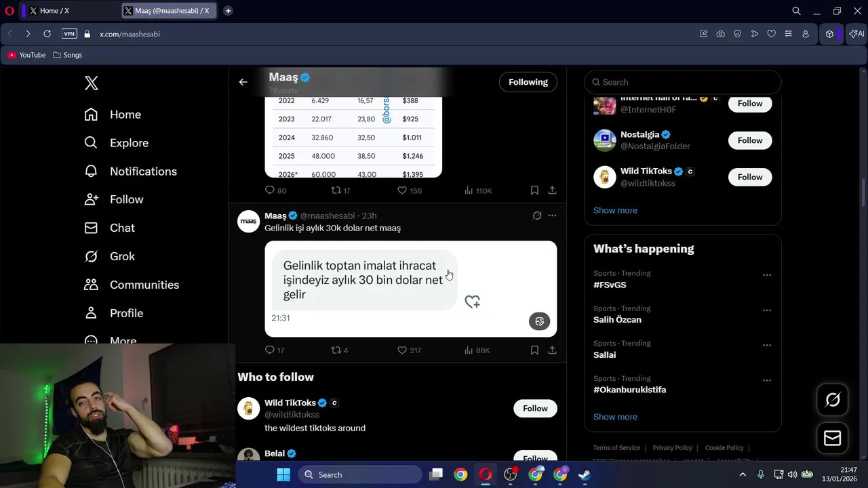Screen dimensions: 868x488
Task: Open Privacy Policy link
Action: 672,448
